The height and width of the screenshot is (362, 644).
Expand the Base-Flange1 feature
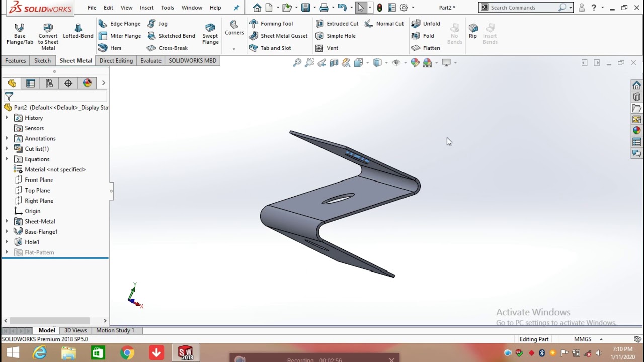(7, 232)
